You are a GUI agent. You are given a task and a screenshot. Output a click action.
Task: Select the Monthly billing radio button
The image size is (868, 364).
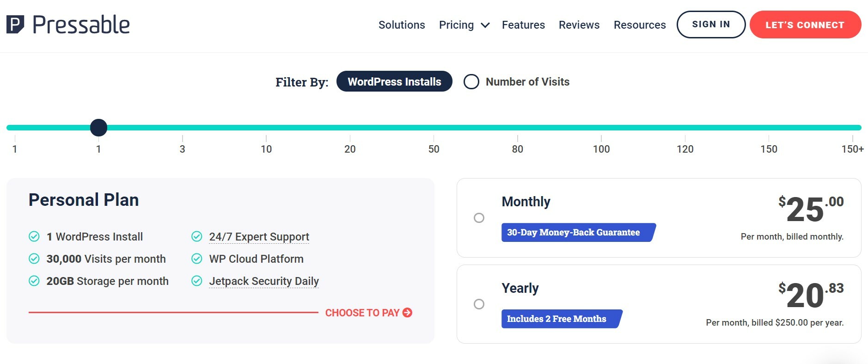[x=479, y=218]
